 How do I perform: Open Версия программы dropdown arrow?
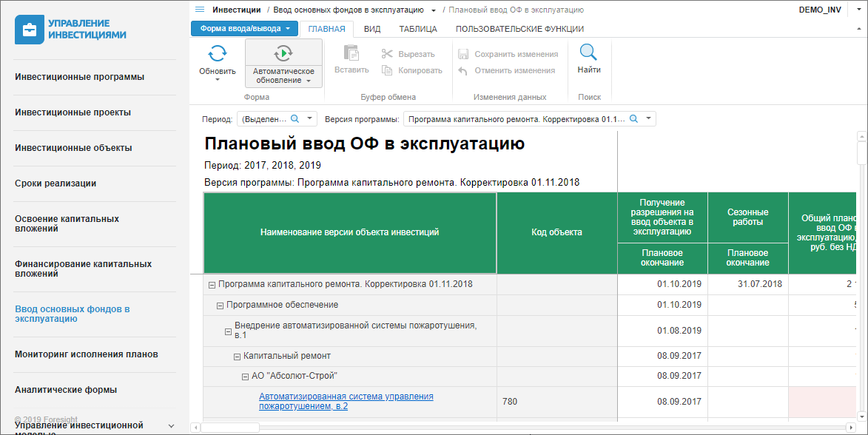648,118
